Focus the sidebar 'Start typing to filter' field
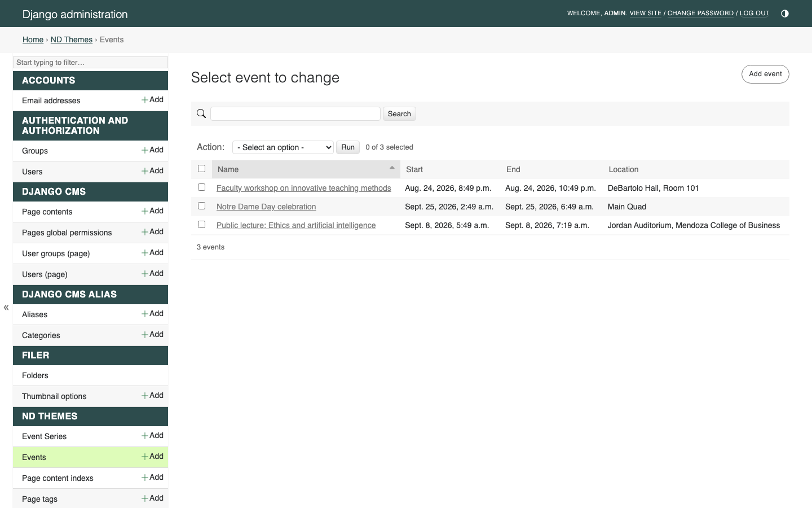Viewport: 812px width, 508px height. (x=90, y=62)
